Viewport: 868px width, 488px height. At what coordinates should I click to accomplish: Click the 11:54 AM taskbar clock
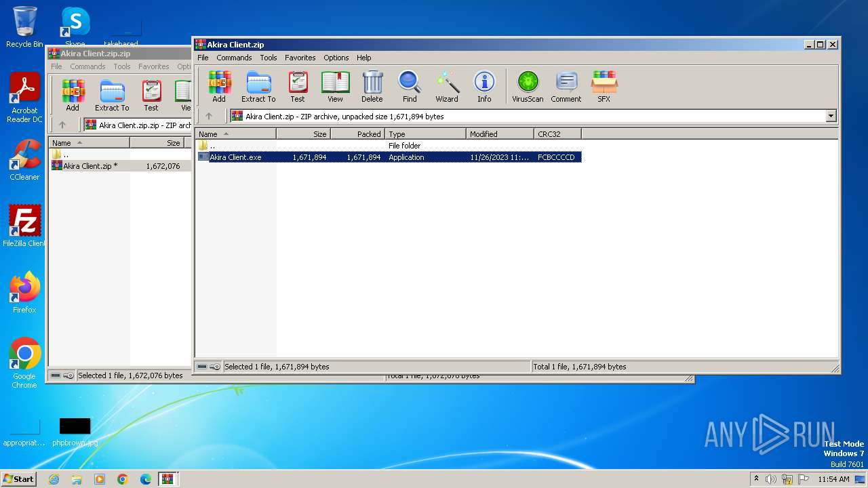click(833, 479)
